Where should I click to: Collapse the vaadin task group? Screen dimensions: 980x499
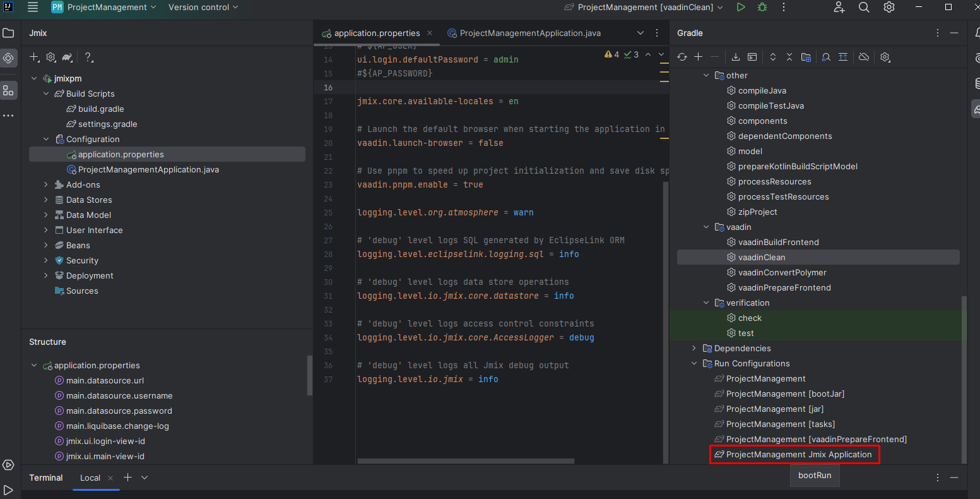706,227
